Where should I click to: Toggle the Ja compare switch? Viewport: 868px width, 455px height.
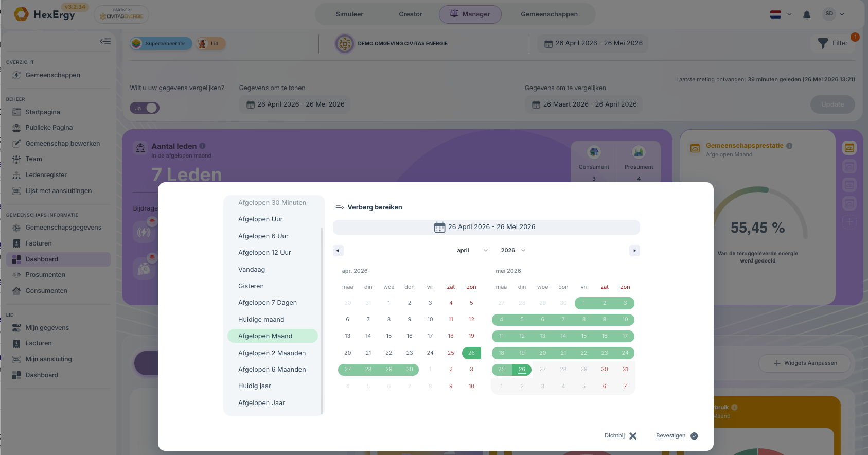pyautogui.click(x=145, y=108)
